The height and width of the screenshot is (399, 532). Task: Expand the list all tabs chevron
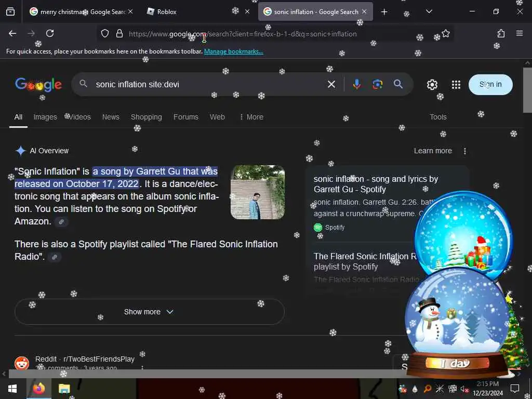(x=429, y=12)
